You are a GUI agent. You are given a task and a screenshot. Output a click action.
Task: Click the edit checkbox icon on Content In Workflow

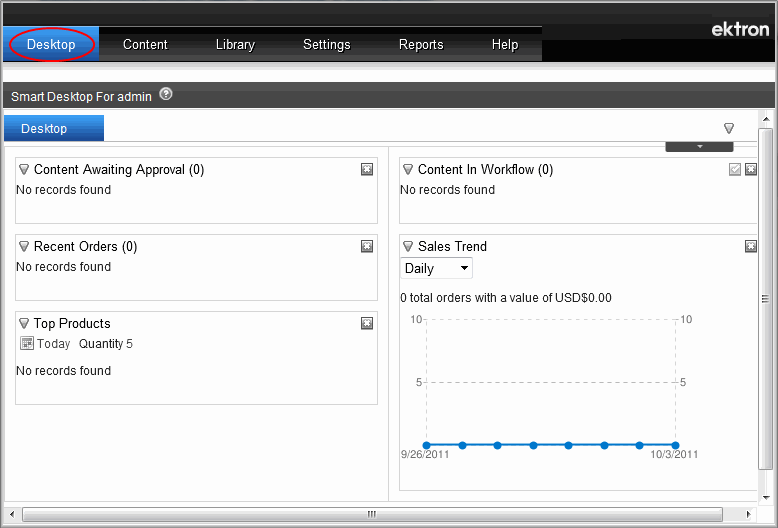pyautogui.click(x=735, y=169)
